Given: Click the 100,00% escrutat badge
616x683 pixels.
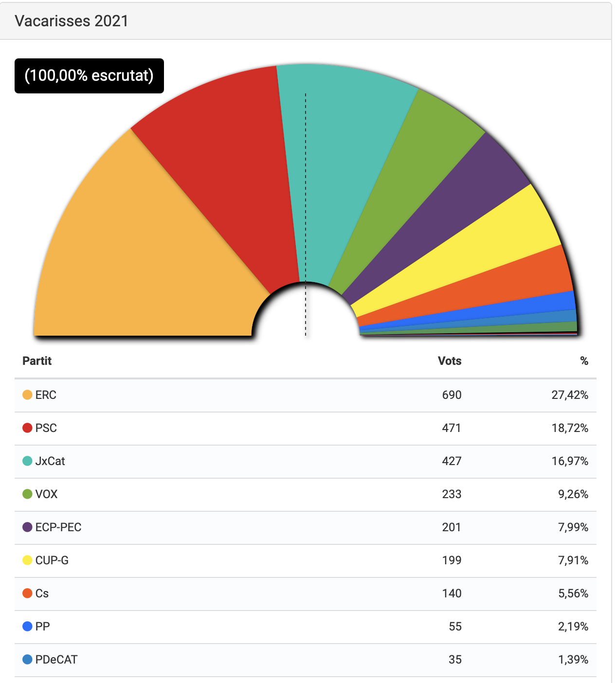Looking at the screenshot, I should (x=89, y=76).
